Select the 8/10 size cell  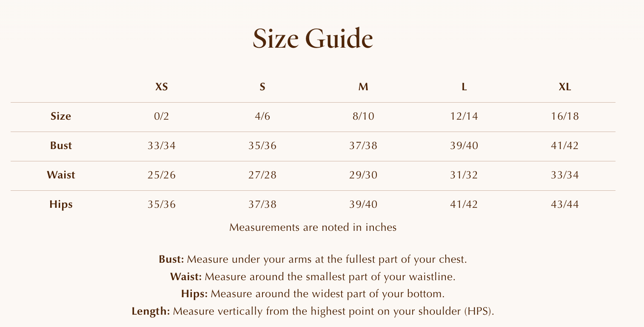coord(363,116)
